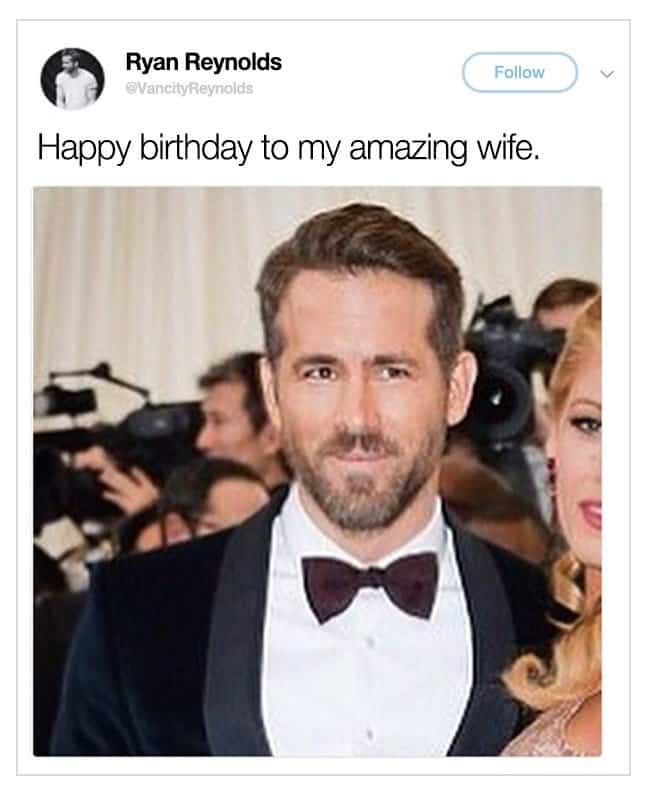Click the bearded man's face in photo
Screen dimensions: 650x794
pos(360,400)
